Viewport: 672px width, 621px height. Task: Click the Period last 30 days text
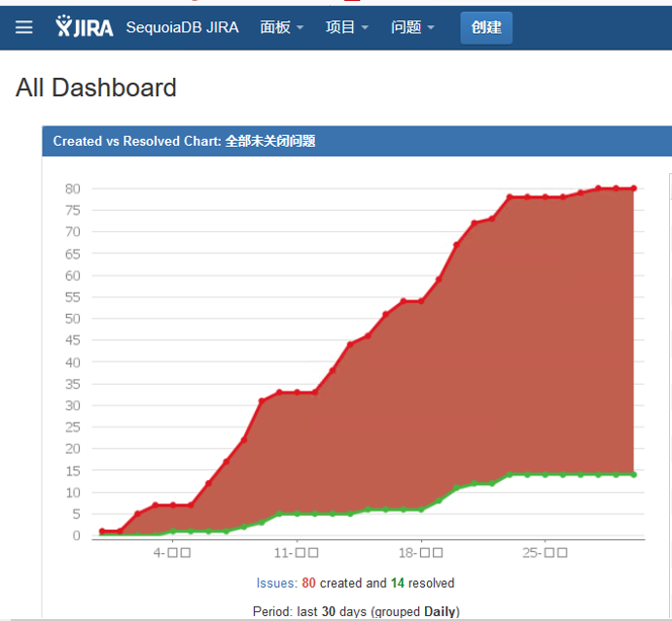click(x=356, y=611)
